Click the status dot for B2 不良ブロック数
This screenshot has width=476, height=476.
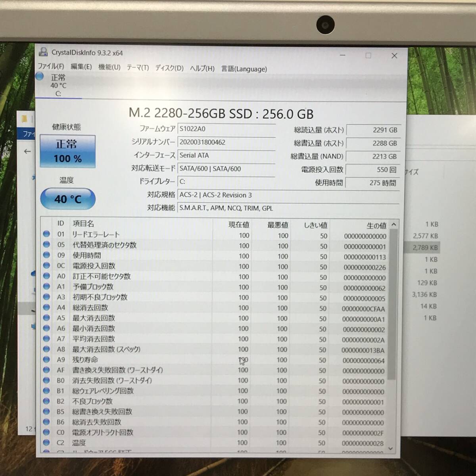[46, 401]
